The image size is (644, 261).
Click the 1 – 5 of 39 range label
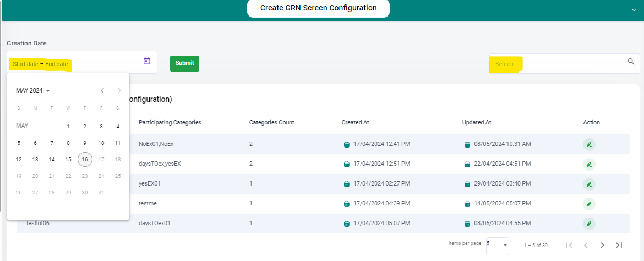pyautogui.click(x=536, y=246)
